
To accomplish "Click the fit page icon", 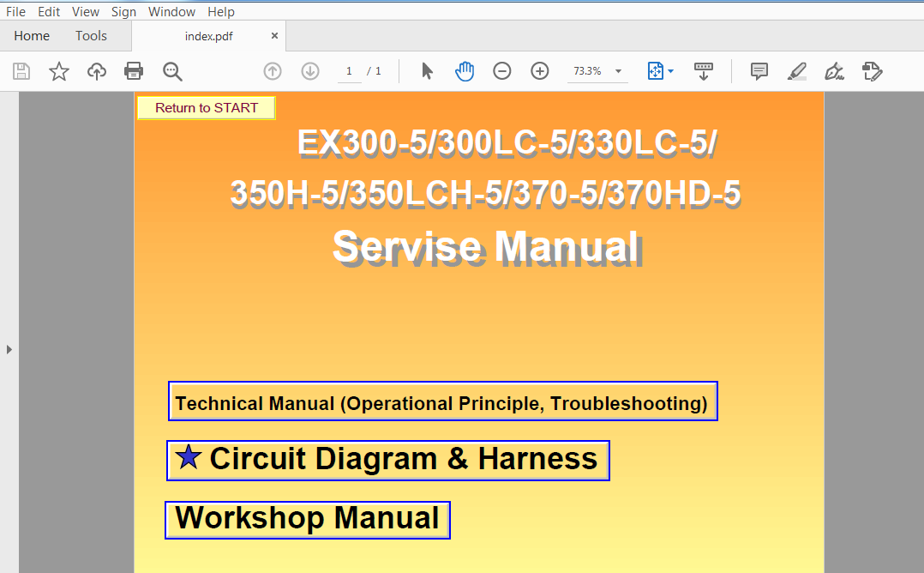I will 655,71.
